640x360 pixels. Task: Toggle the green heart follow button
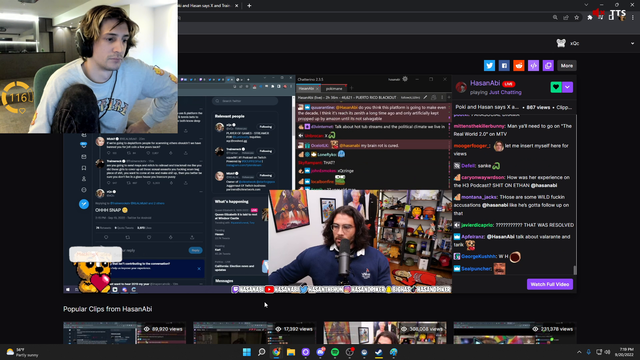click(556, 87)
